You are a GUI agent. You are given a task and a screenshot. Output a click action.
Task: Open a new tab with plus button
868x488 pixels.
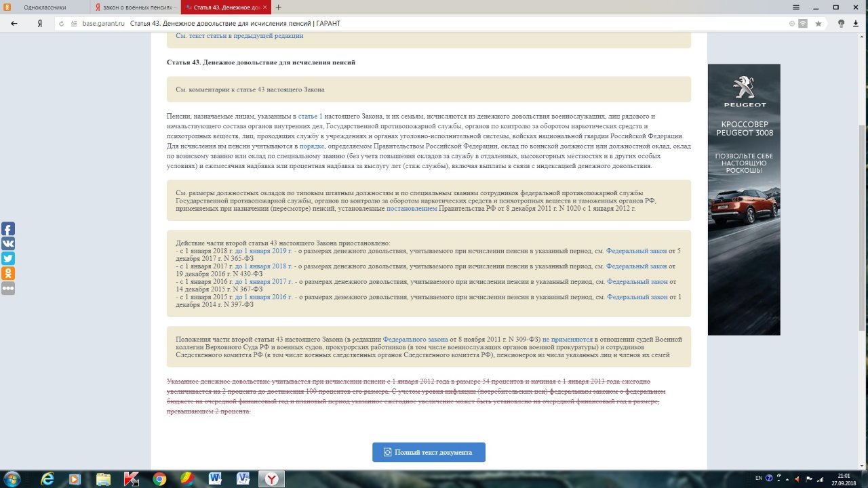click(279, 7)
